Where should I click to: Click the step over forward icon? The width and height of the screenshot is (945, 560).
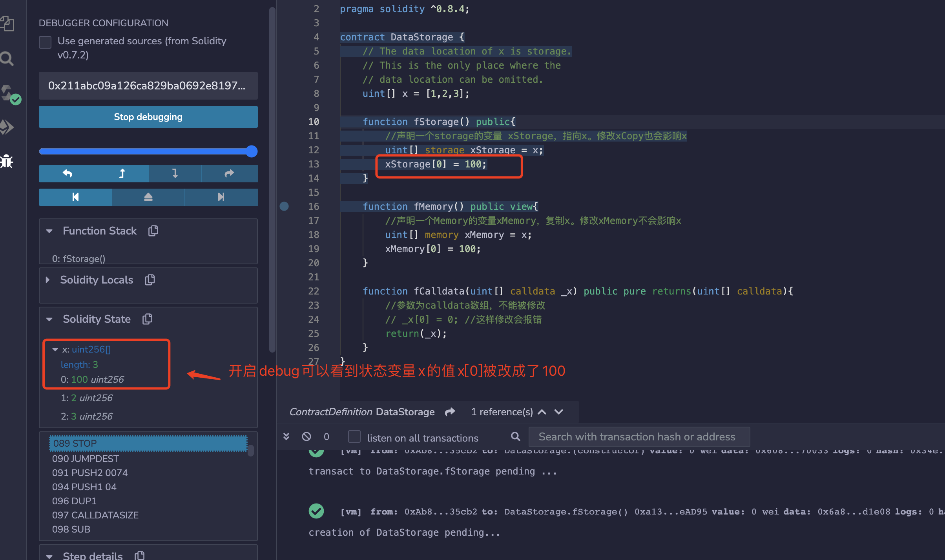click(229, 173)
